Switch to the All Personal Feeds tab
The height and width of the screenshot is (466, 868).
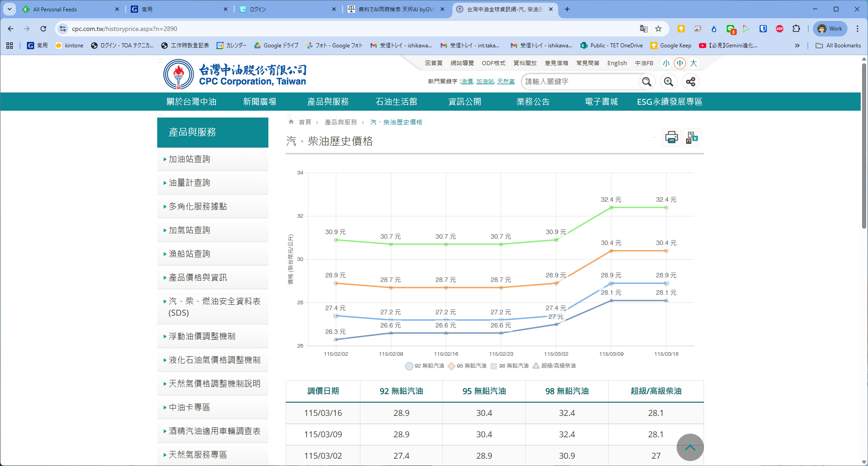click(x=55, y=9)
